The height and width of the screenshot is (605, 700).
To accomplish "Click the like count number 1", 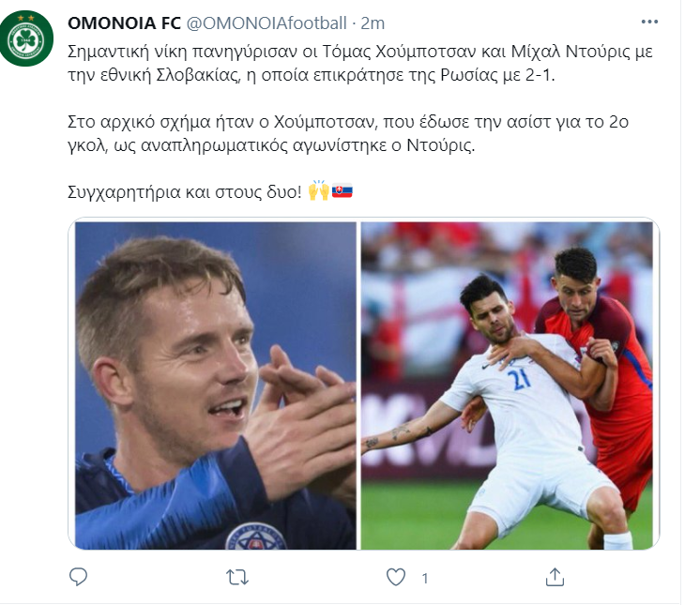I will coord(424,578).
